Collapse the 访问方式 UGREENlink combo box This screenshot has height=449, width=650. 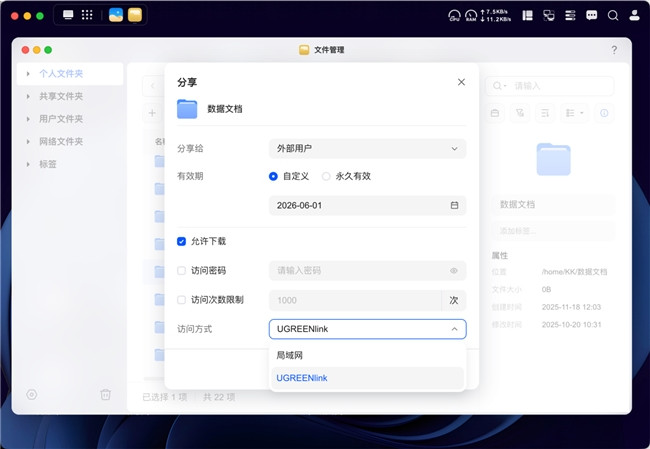pos(367,329)
